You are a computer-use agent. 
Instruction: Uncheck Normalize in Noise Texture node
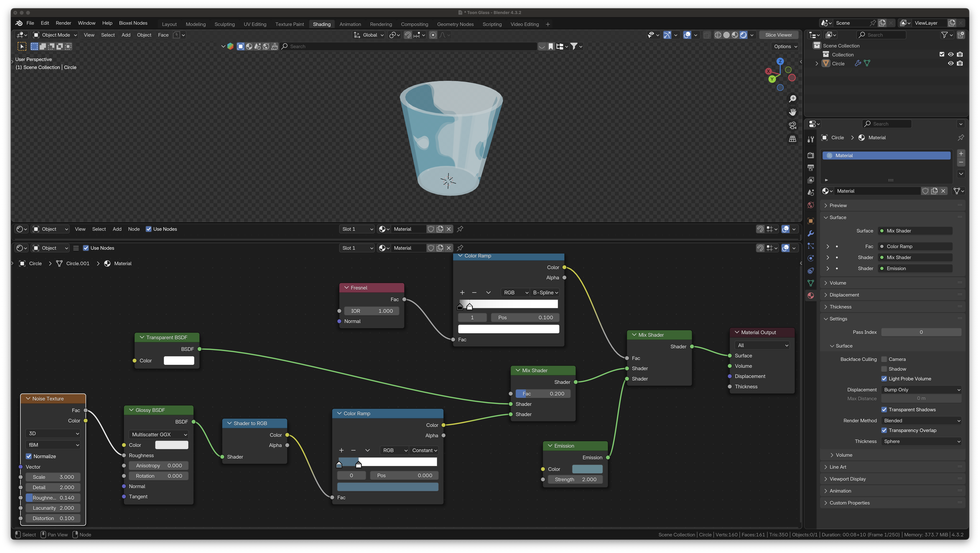click(x=29, y=456)
